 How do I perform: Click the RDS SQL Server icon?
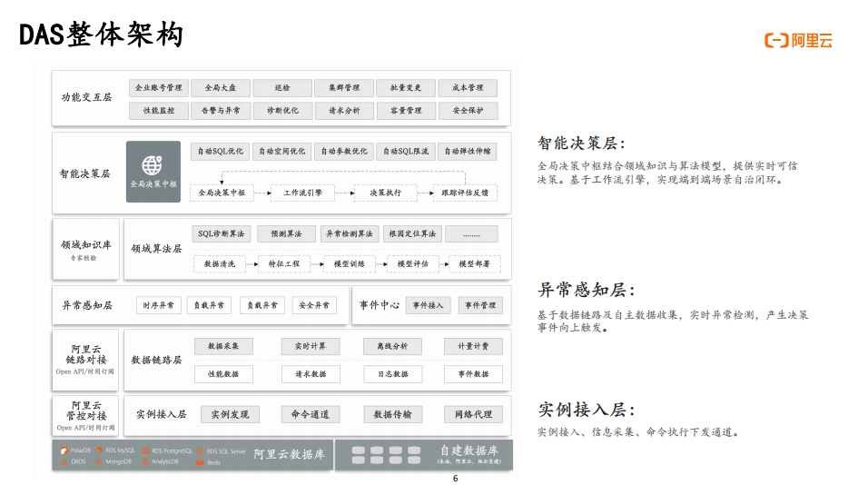(201, 450)
